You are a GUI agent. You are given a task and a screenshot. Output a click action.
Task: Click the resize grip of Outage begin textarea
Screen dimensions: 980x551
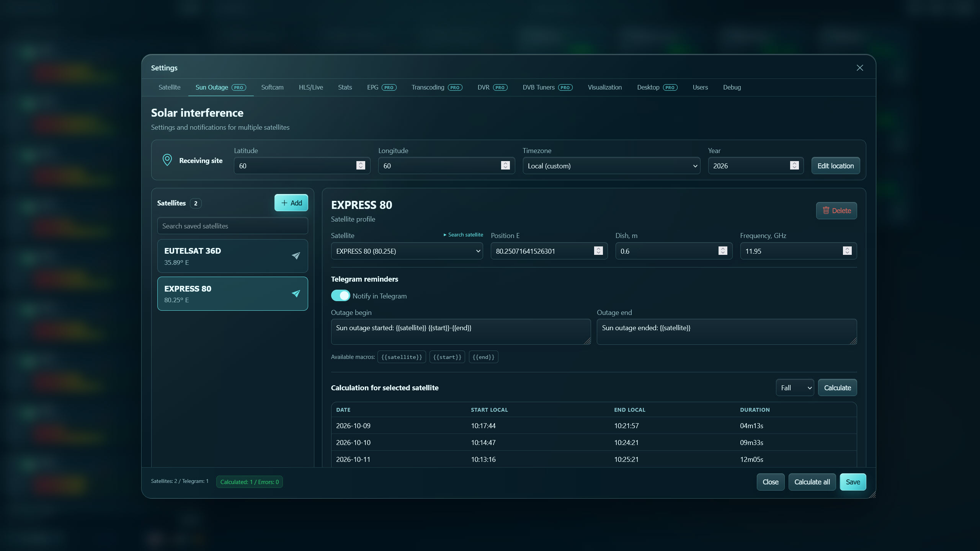point(587,341)
